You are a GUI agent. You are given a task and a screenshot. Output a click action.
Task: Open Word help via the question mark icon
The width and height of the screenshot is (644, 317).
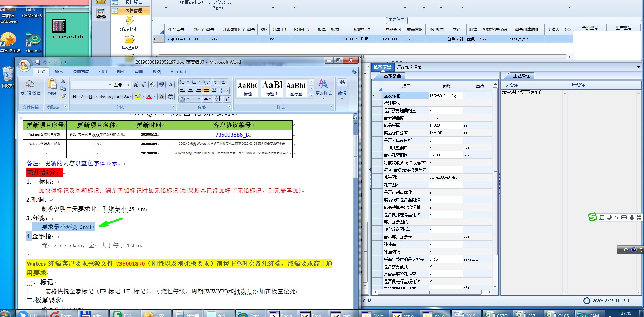coord(355,71)
